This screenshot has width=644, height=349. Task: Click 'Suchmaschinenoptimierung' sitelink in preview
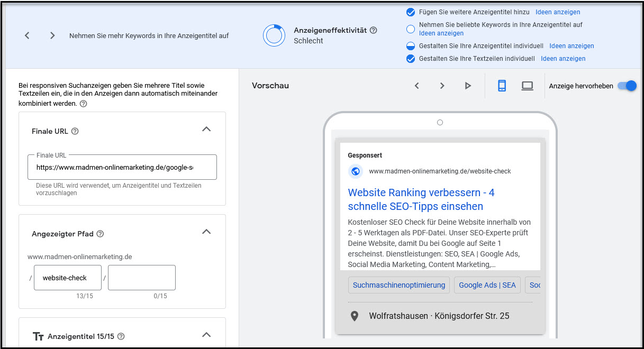coord(399,285)
